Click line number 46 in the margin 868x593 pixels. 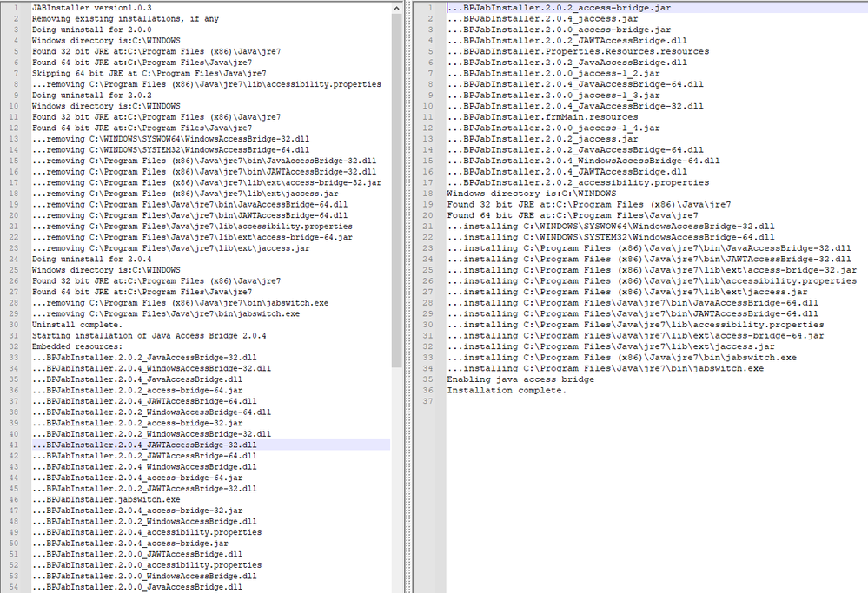[14, 499]
